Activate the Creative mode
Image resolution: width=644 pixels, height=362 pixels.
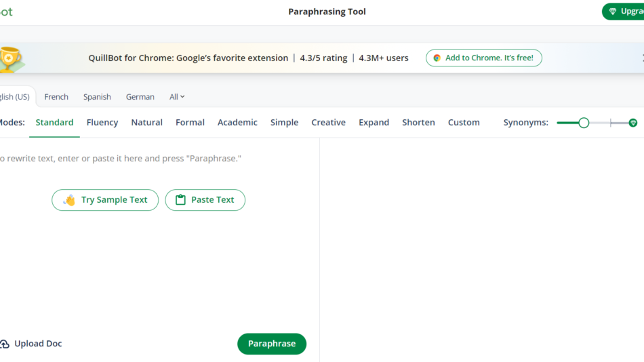[328, 123]
